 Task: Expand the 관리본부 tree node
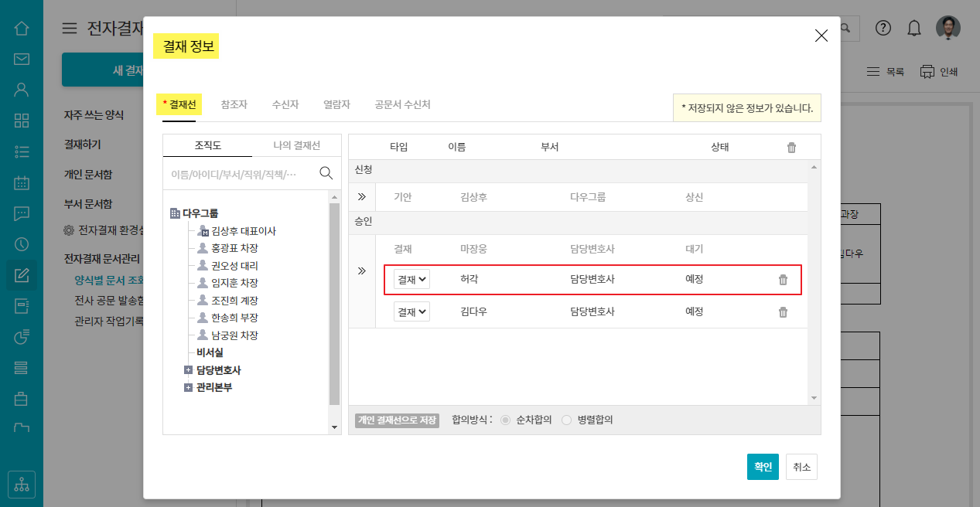point(188,387)
